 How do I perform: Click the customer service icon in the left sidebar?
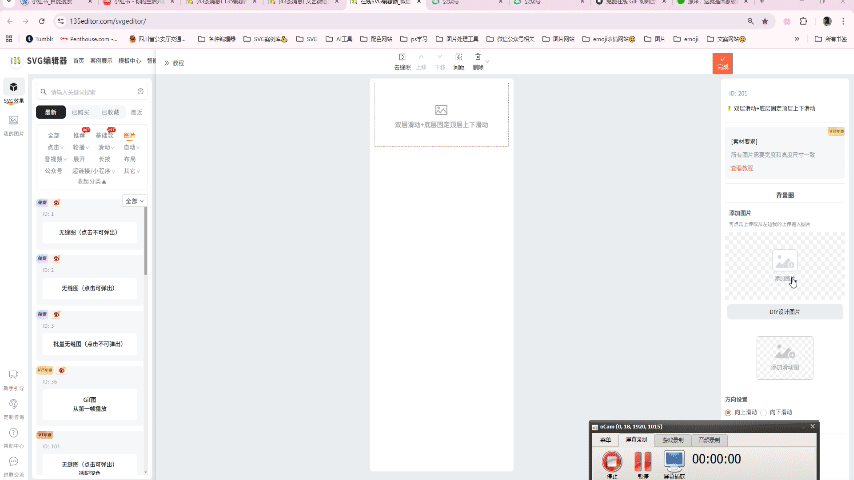pos(14,404)
